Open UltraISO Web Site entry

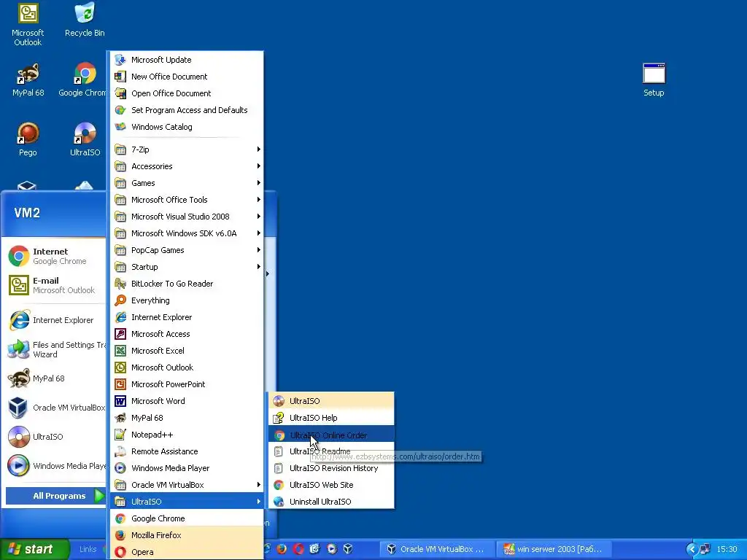[x=332, y=485]
